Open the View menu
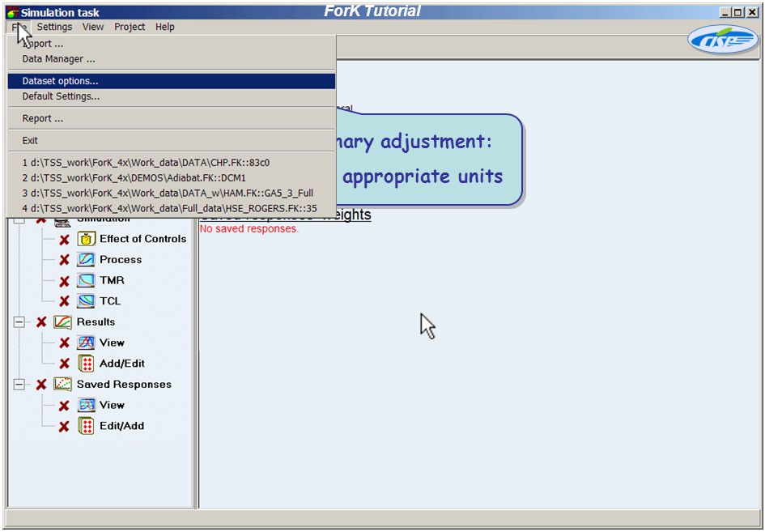This screenshot has width=765, height=532. coord(93,27)
